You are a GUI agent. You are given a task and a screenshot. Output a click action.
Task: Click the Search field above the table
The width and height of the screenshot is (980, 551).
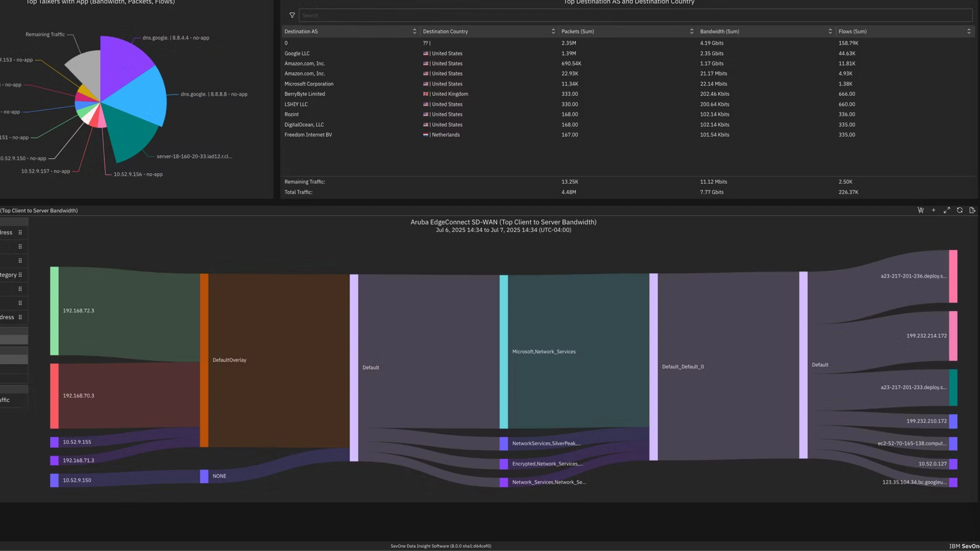(x=635, y=15)
